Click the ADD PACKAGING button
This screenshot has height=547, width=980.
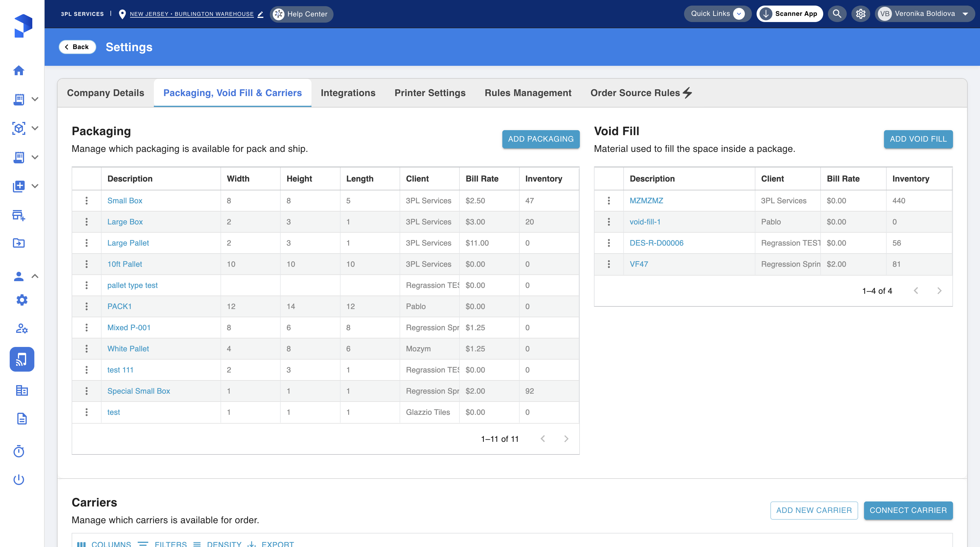[x=540, y=139]
